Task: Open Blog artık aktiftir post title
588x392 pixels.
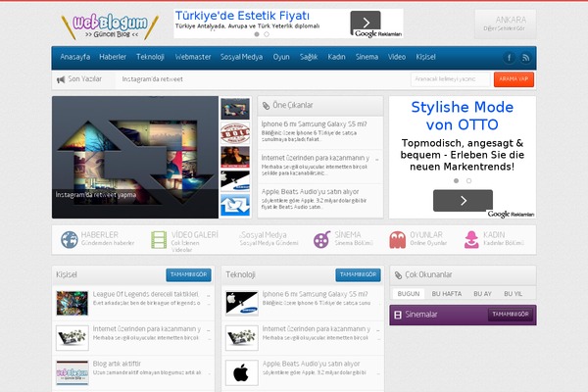Action: [x=117, y=364]
